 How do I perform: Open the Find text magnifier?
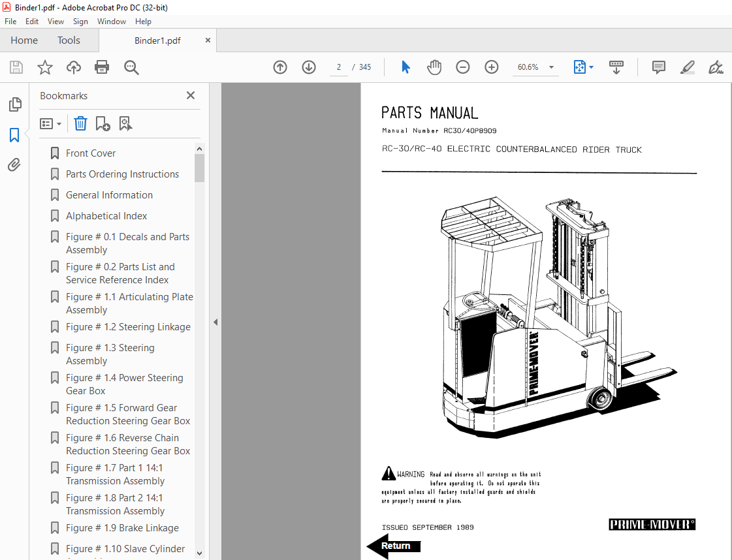point(131,67)
